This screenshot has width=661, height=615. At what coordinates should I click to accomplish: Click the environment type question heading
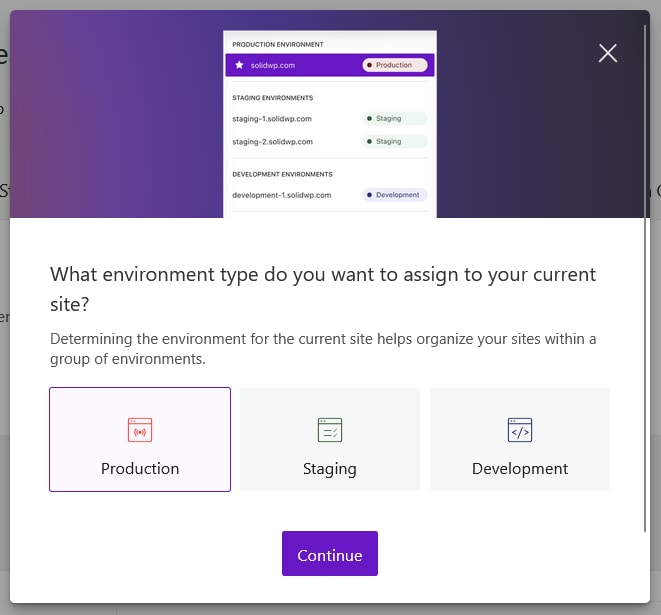pyautogui.click(x=323, y=289)
